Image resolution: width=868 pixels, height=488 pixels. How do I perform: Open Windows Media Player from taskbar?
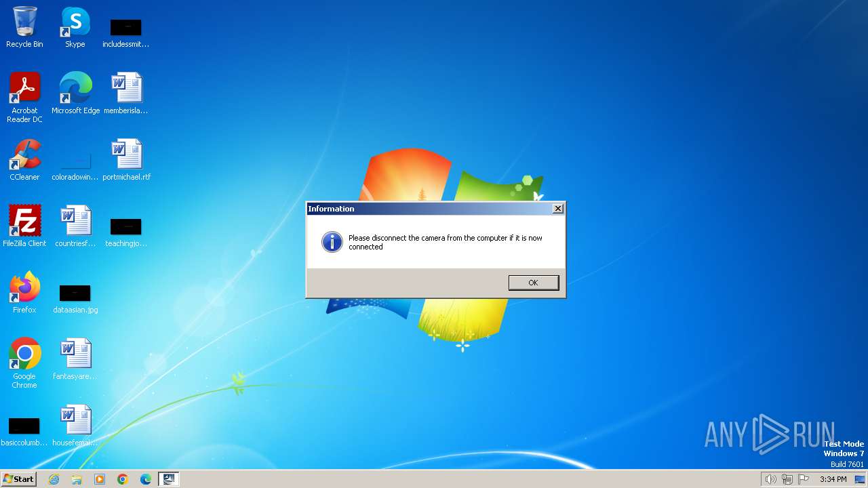point(100,479)
